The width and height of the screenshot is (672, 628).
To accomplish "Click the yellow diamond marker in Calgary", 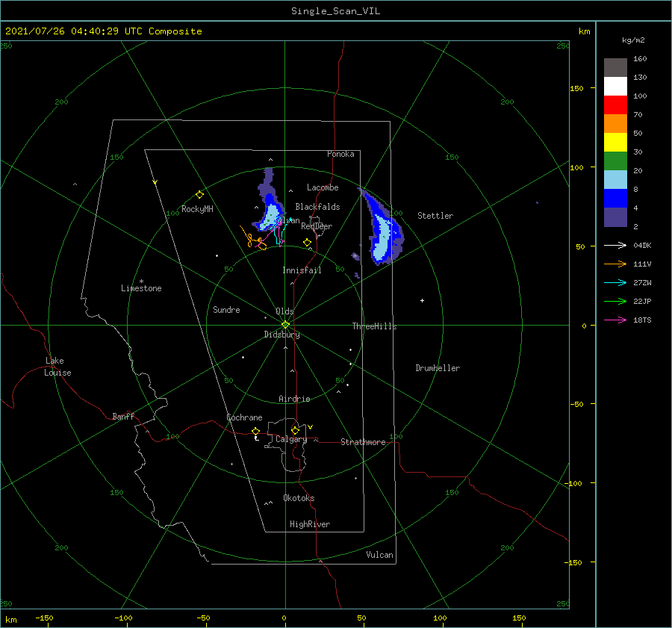I will click(x=295, y=430).
